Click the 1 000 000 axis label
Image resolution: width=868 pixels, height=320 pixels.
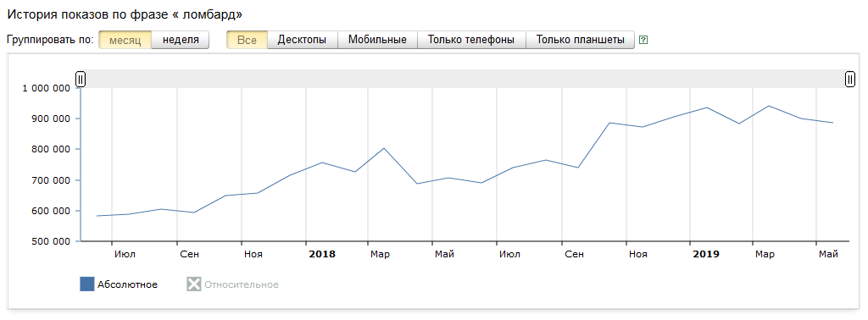tap(46, 88)
